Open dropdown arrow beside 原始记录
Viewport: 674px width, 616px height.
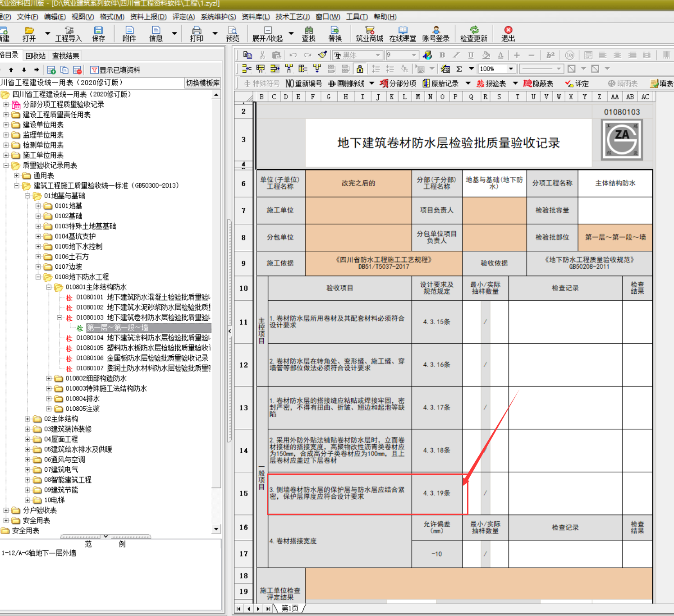tap(468, 83)
